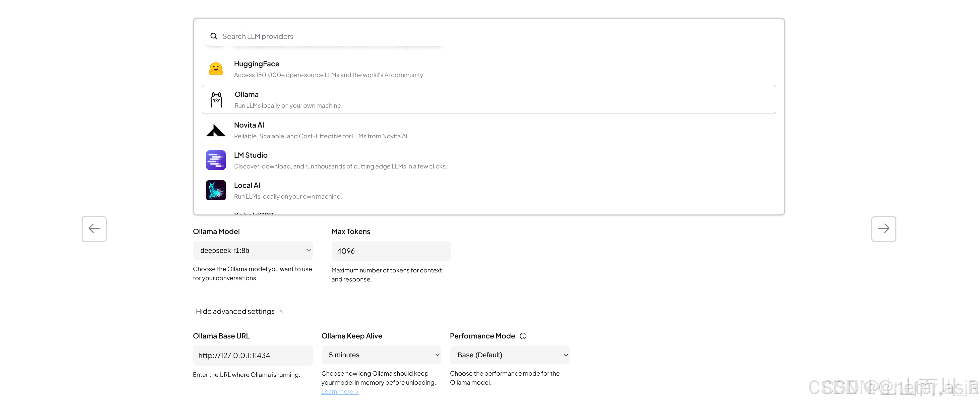Collapse the Hide advanced settings section
Viewport: 980px width, 403px height.
239,311
